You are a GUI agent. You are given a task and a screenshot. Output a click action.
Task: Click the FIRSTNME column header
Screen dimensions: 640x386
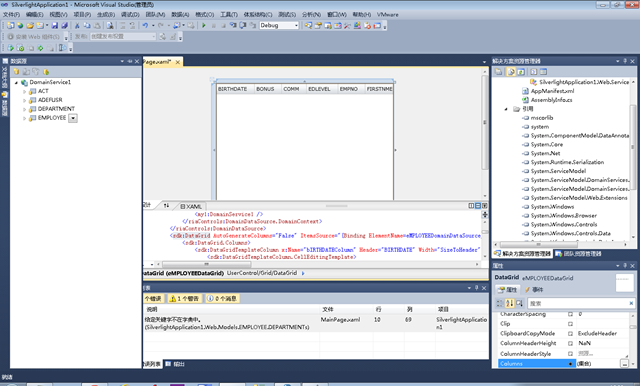379,89
